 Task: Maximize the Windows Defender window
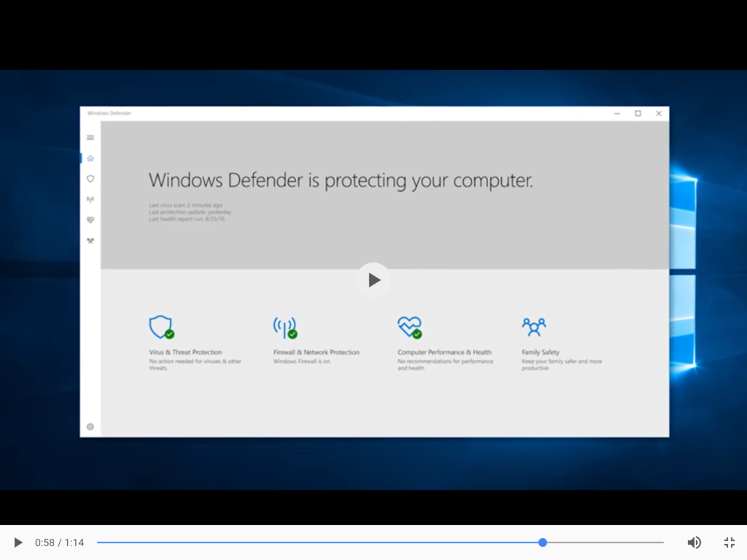pos(638,113)
